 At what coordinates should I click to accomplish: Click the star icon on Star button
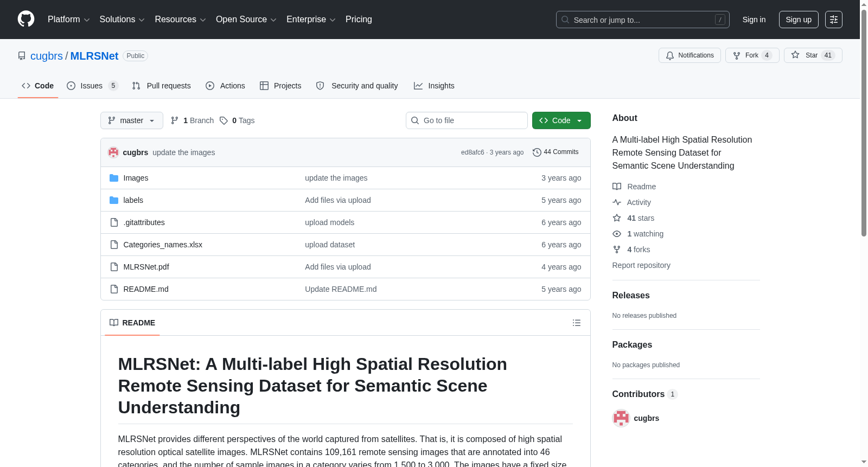[795, 55]
